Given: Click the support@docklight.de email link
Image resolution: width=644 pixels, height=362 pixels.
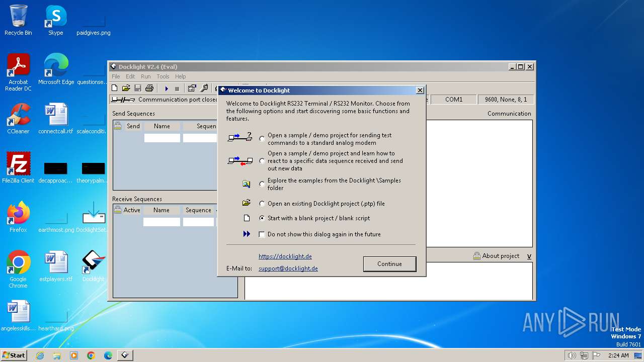Looking at the screenshot, I should [x=288, y=268].
